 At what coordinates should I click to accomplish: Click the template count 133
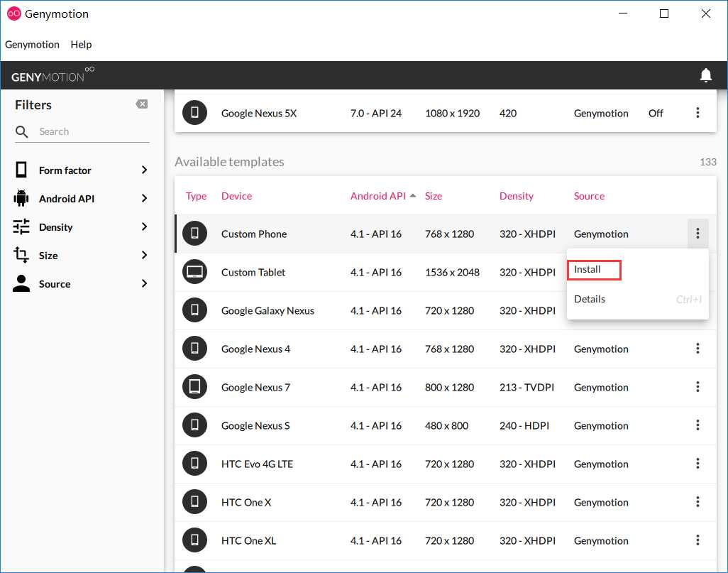click(x=707, y=162)
